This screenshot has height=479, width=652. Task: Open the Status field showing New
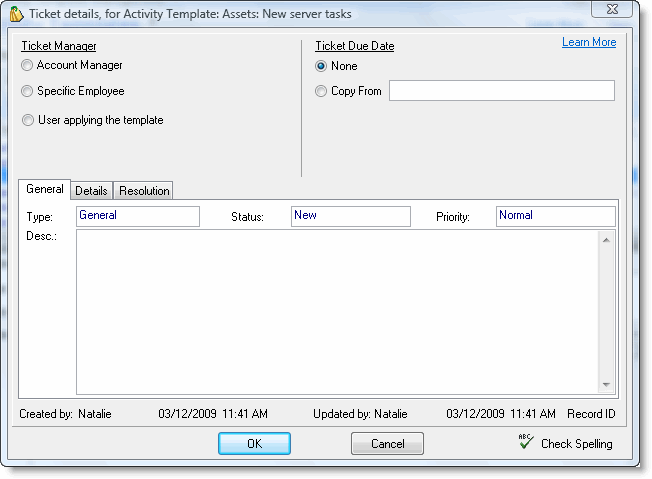350,216
